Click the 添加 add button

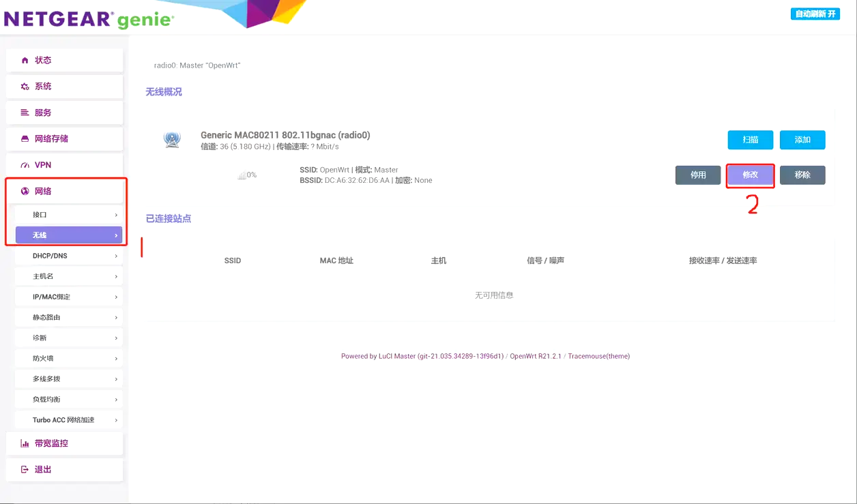[x=802, y=140]
